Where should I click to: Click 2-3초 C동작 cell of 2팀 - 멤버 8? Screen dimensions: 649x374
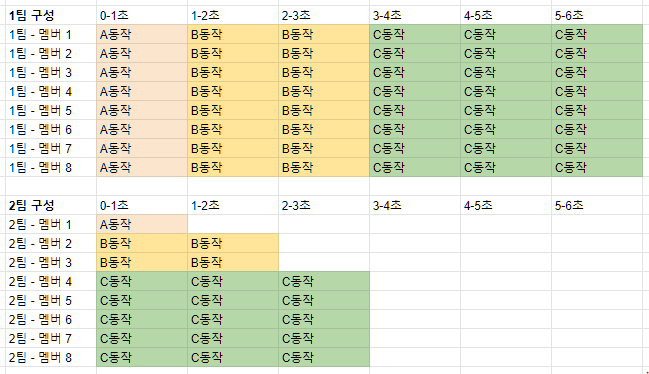pyautogui.click(x=324, y=357)
